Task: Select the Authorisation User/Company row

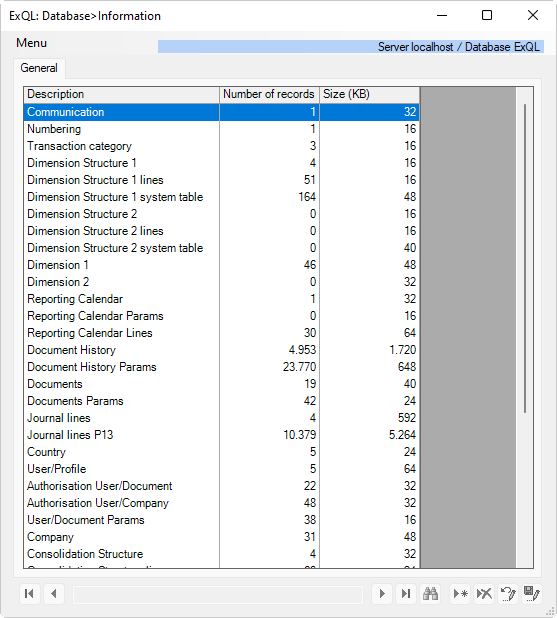Action: point(222,503)
